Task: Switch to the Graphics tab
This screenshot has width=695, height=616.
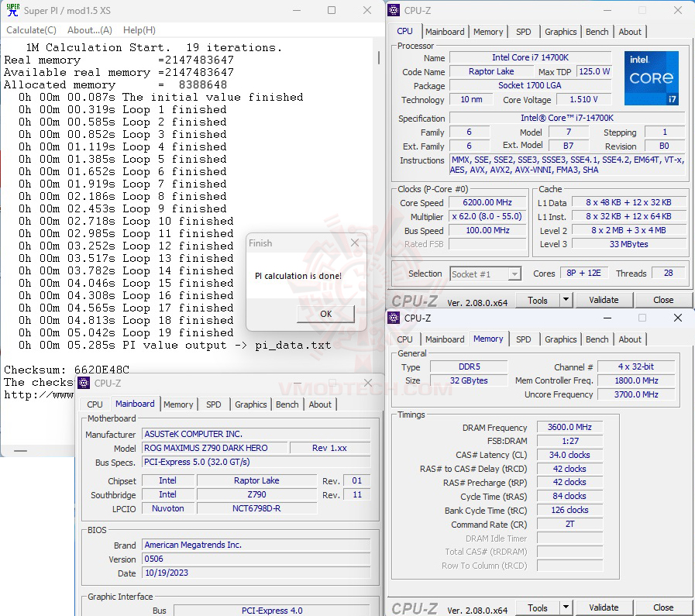Action: click(560, 32)
